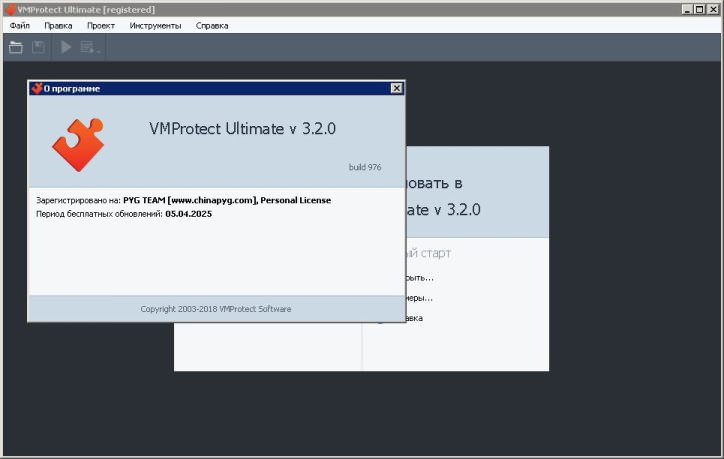Click the puzzle icon in About dialog title bar

pos(37,88)
